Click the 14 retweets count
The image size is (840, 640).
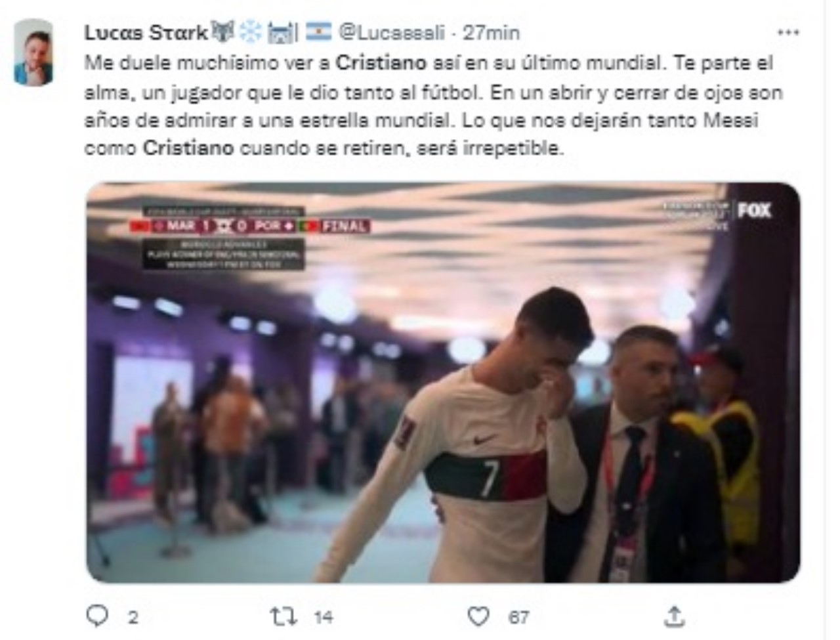point(324,617)
